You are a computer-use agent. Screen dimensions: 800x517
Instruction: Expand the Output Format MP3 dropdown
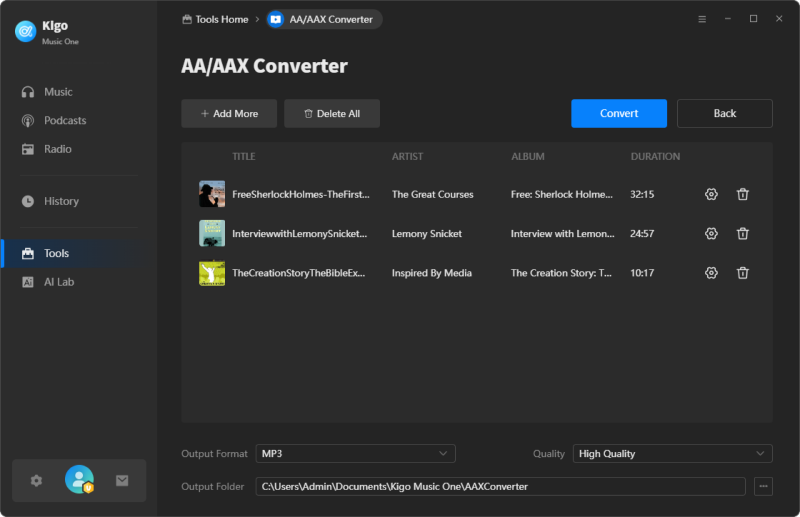[356, 454]
